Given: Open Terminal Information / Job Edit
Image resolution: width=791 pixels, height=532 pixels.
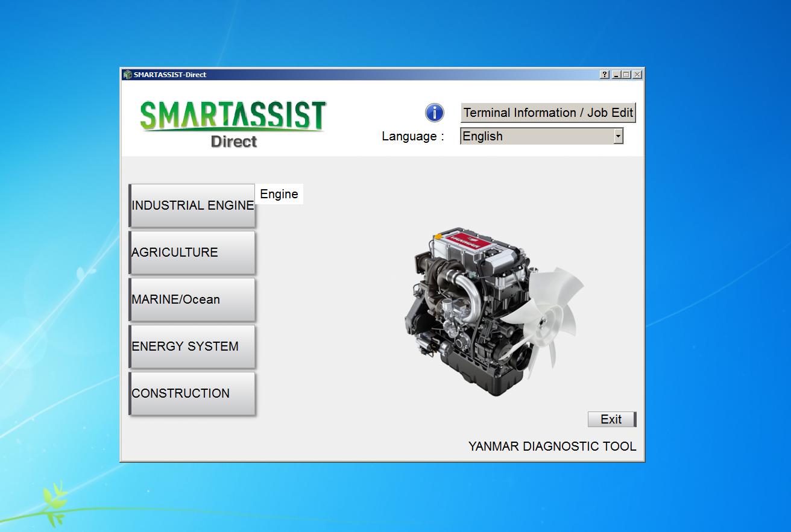Looking at the screenshot, I should tap(547, 113).
